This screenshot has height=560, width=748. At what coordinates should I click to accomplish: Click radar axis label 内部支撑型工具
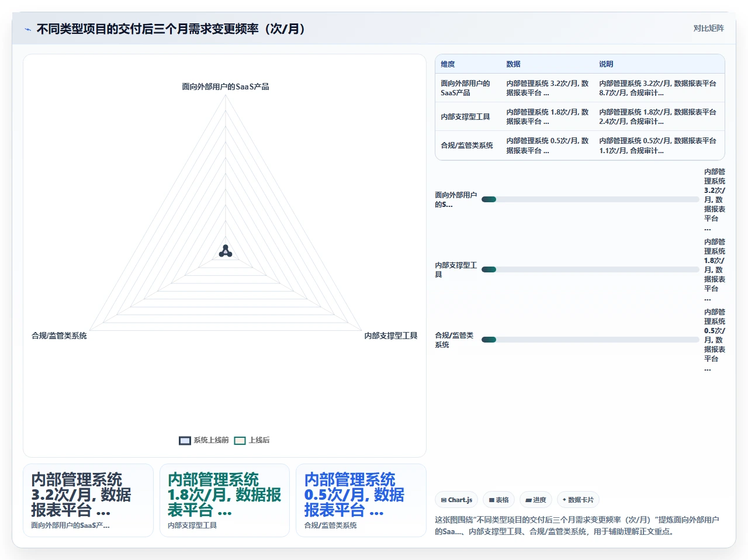tap(391, 336)
